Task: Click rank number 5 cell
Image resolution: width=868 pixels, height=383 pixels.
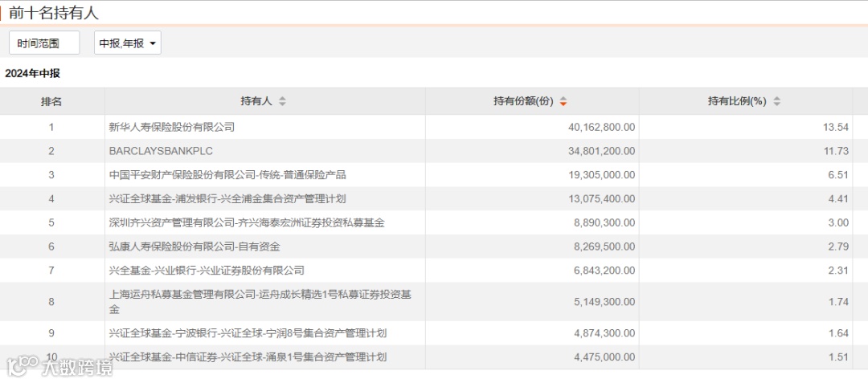Action: coord(51,222)
